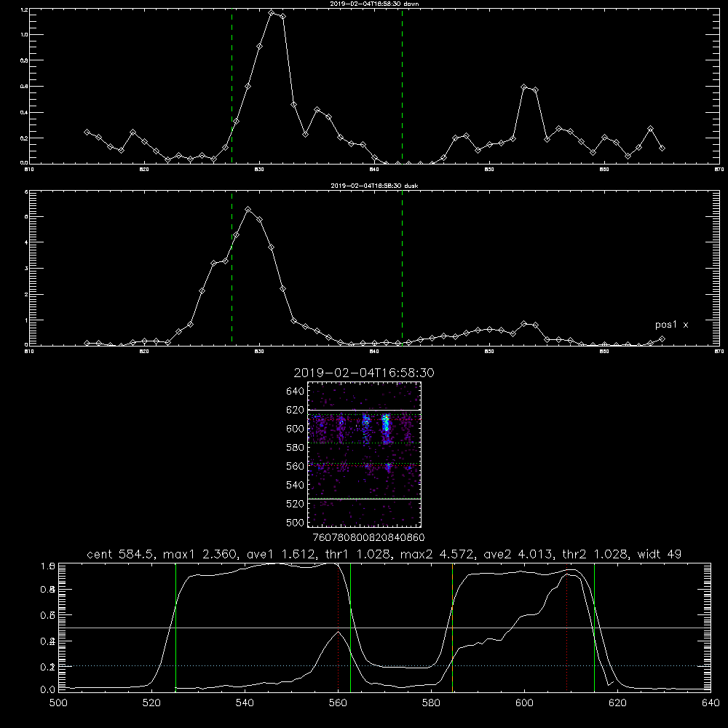This screenshot has height=728, width=728.
Task: Click the '620' y-axis label beside spectral image
Action: (295, 410)
